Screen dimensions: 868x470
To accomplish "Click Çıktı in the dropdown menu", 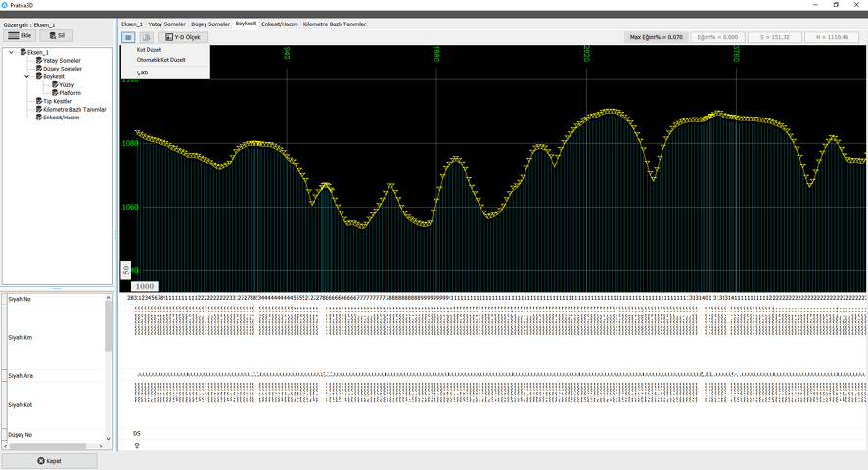I will (143, 72).
